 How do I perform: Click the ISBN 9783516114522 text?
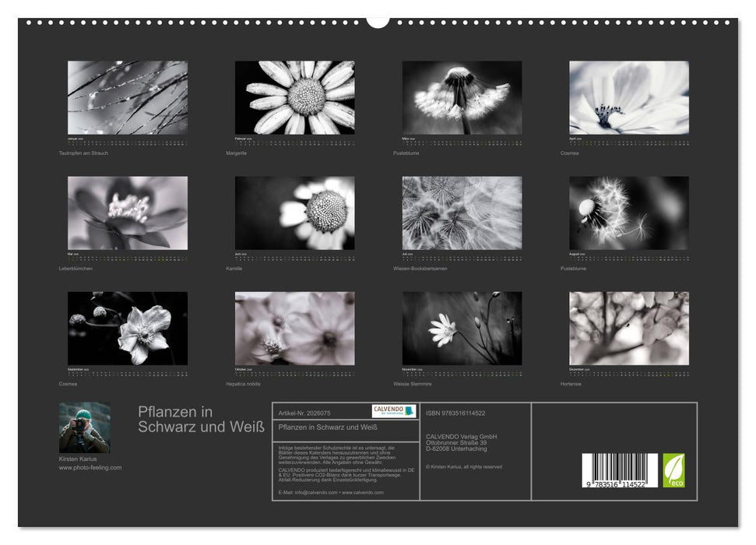tap(455, 413)
